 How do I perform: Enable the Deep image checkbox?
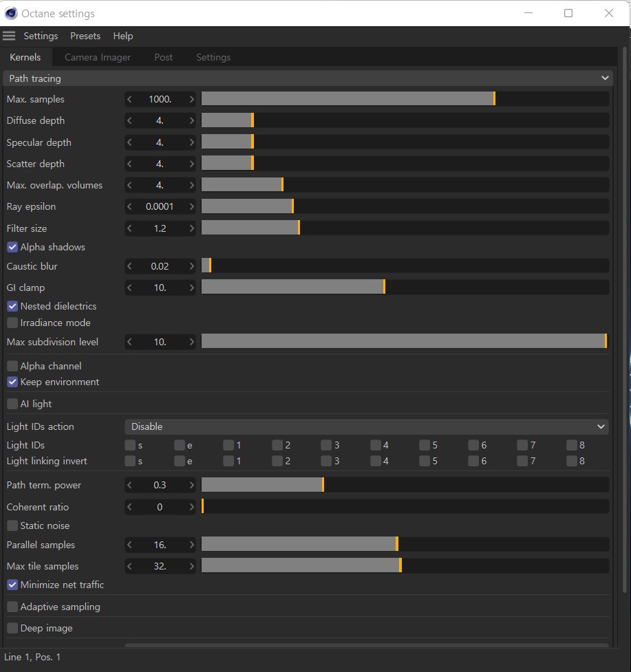12,628
